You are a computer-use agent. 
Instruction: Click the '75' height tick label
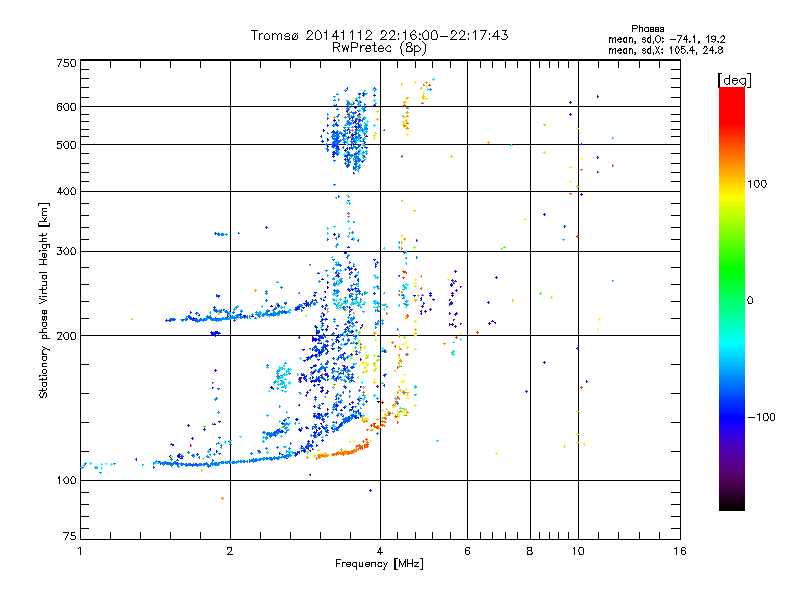pyautogui.click(x=70, y=536)
